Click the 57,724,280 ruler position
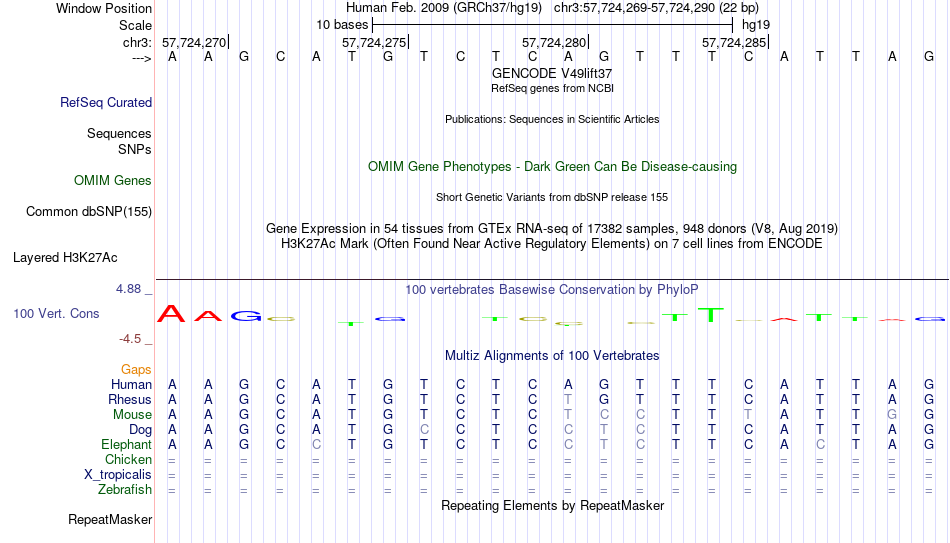Image resolution: width=950 pixels, height=543 pixels. click(x=554, y=42)
